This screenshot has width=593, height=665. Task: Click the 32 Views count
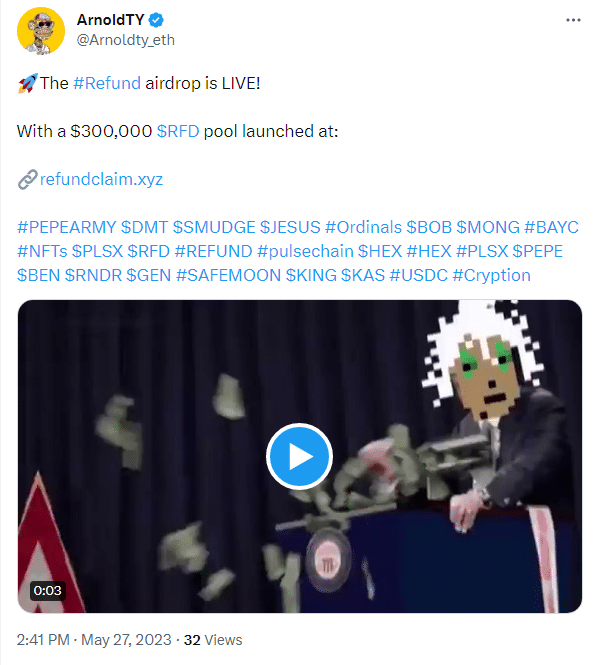coord(213,640)
